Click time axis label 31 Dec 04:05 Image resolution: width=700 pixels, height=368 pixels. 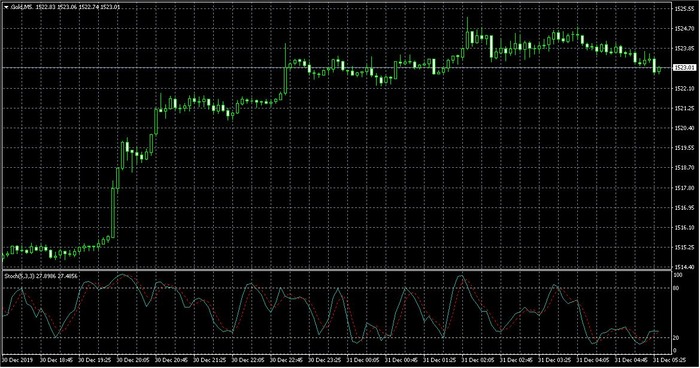point(593,360)
